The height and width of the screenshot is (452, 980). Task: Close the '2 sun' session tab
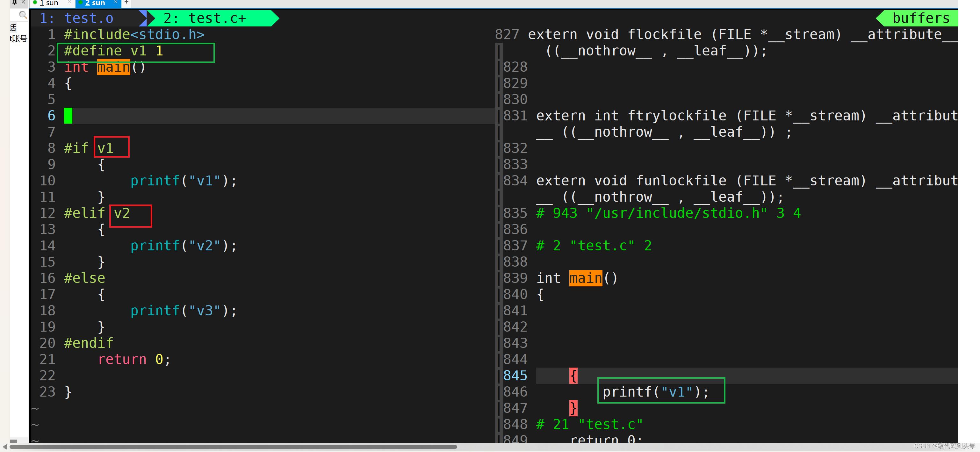point(116,2)
